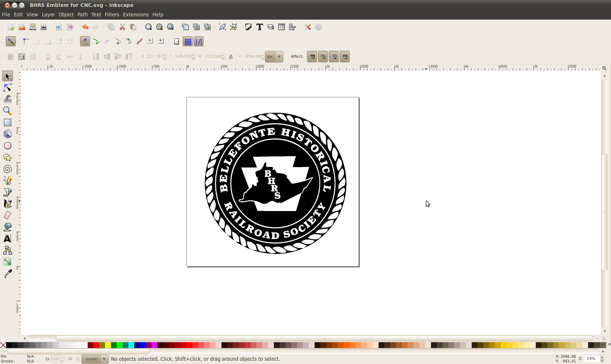Open the px units dropdown
The image size is (611, 364).
274,57
